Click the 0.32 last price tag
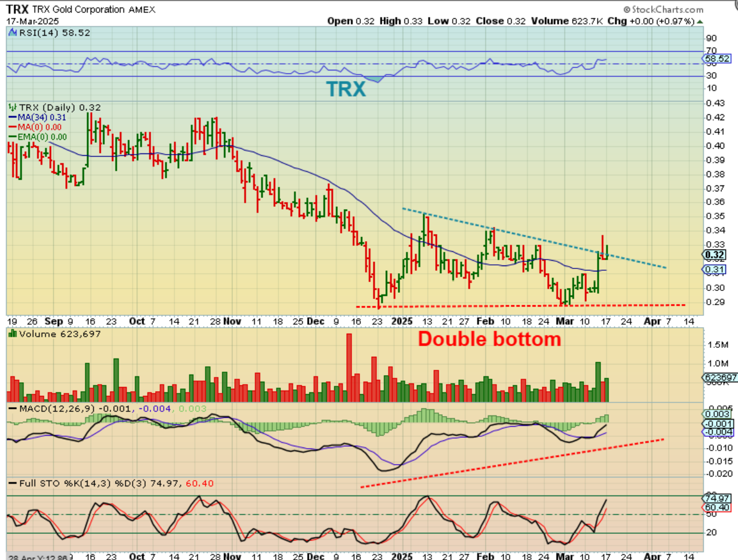The width and height of the screenshot is (738, 560). pyautogui.click(x=713, y=254)
